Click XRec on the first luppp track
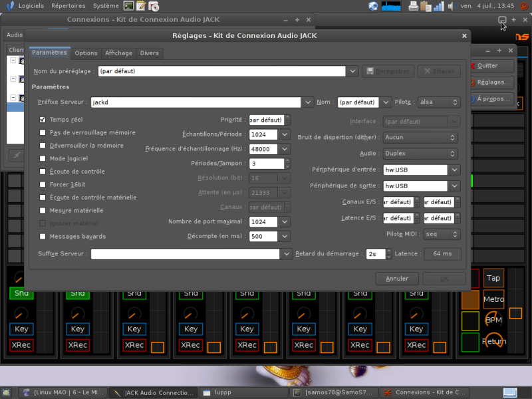Image resolution: width=532 pixels, height=399 pixels. (21, 345)
